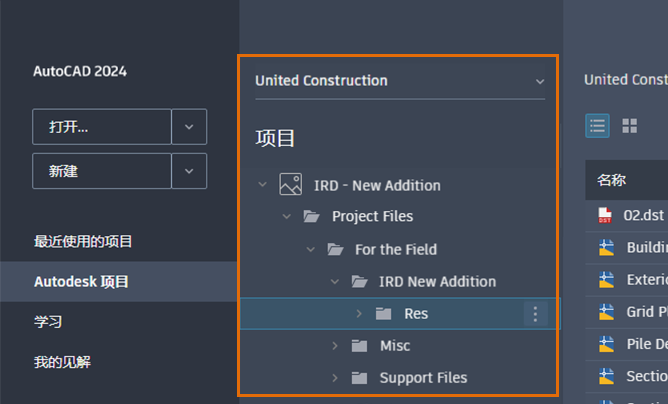Click the 名称 column header
This screenshot has height=404, width=668.
(x=611, y=180)
